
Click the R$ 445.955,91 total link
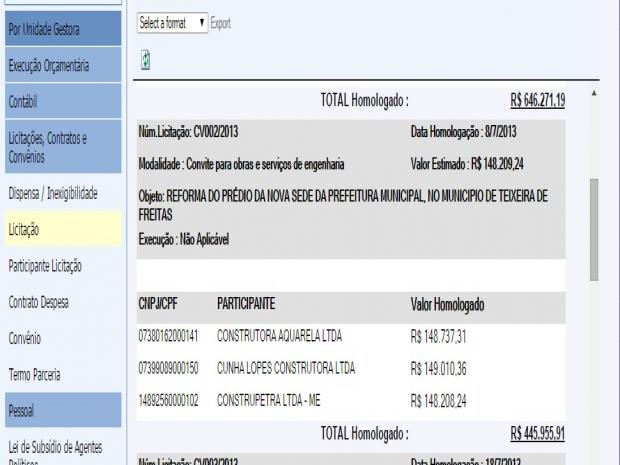[537, 433]
